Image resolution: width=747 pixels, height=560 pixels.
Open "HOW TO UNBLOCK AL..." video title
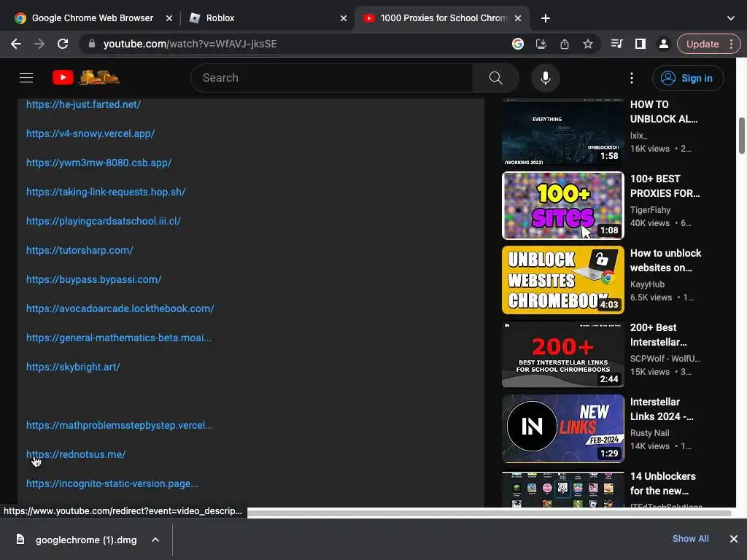[x=664, y=112]
